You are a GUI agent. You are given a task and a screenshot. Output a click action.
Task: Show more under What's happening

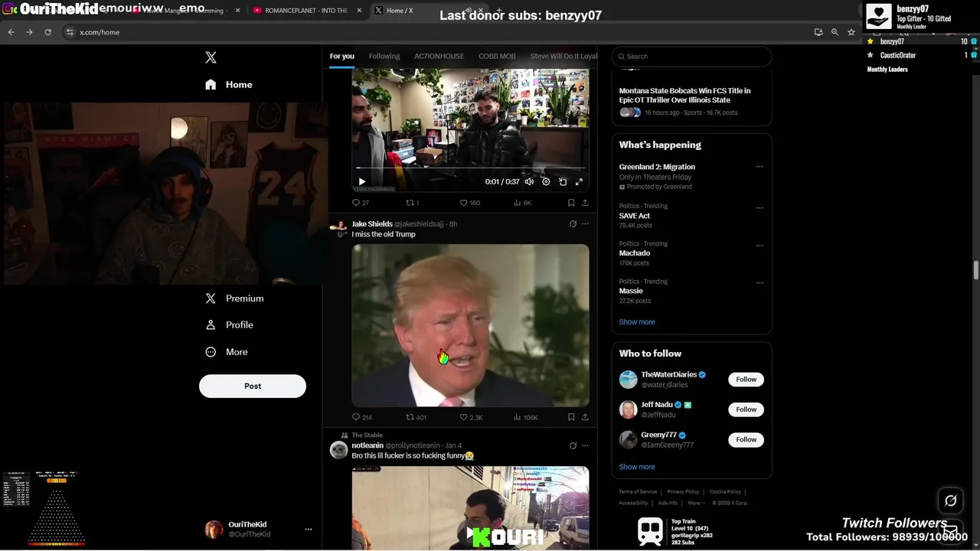pos(637,322)
